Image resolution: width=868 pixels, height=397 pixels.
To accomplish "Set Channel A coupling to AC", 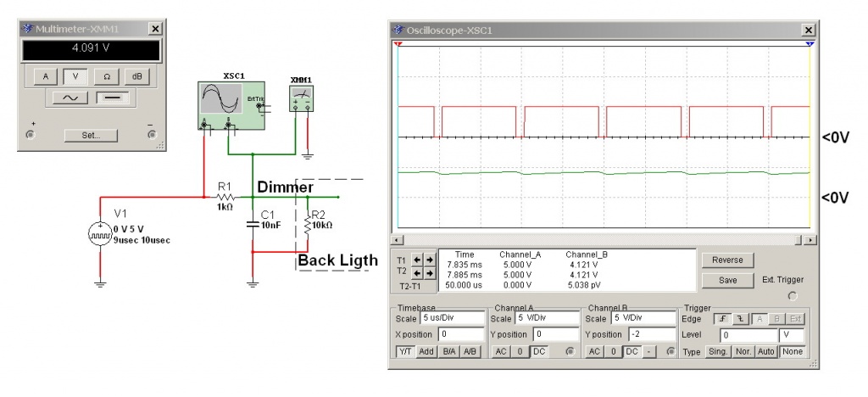I will [x=500, y=351].
